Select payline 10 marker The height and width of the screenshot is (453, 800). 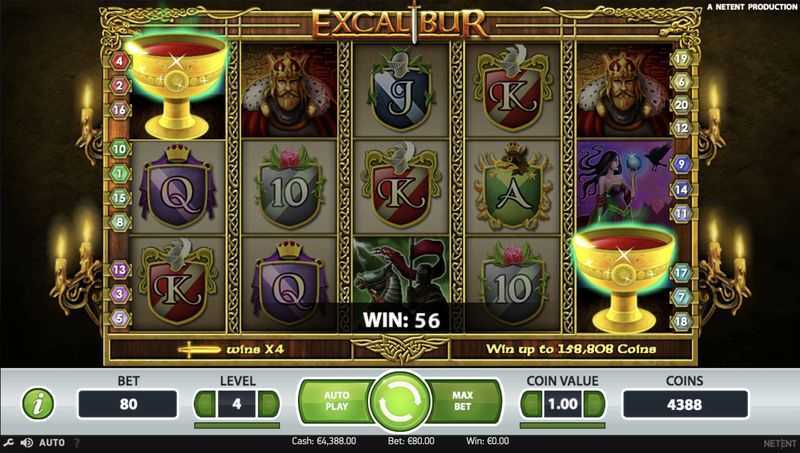click(119, 149)
